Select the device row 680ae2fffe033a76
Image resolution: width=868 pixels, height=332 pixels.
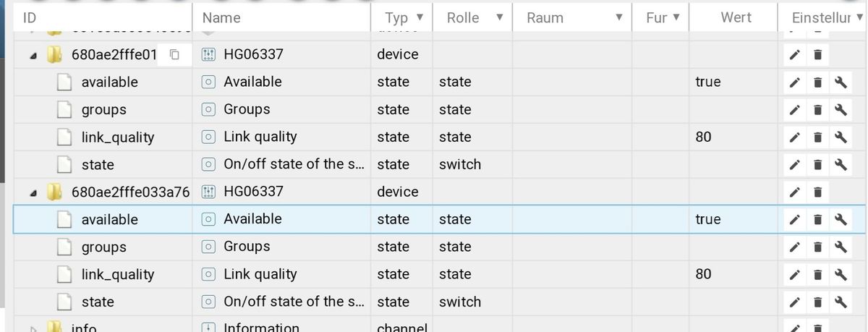[x=440, y=192]
